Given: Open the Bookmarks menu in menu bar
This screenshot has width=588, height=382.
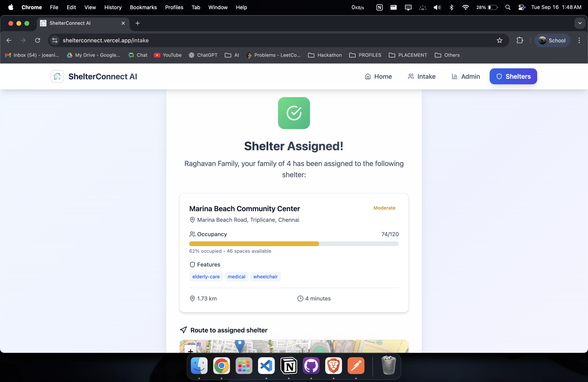Looking at the screenshot, I should tap(143, 7).
